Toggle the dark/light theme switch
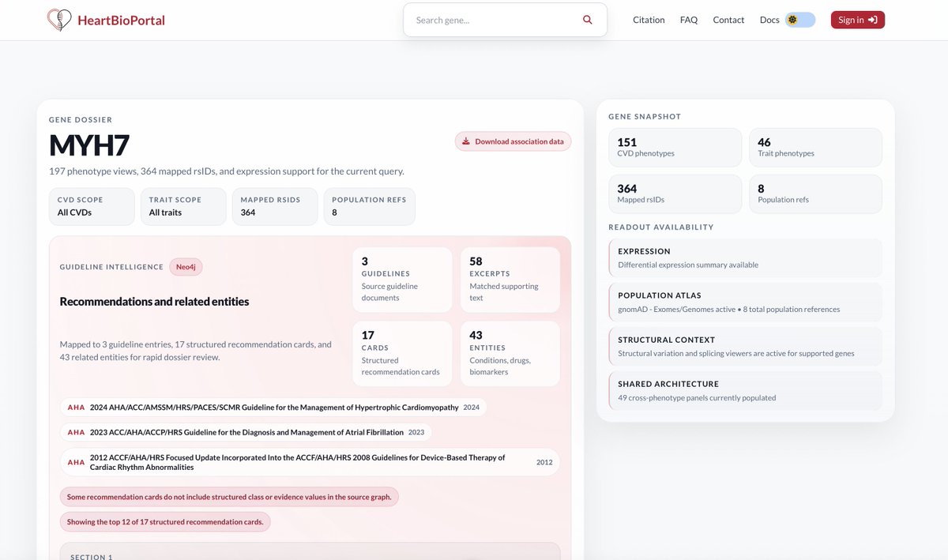Screen dimensions: 948x560 [800, 20]
